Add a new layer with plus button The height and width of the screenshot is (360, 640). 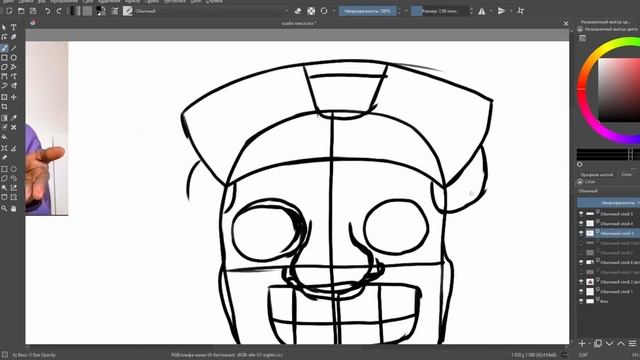tap(582, 344)
